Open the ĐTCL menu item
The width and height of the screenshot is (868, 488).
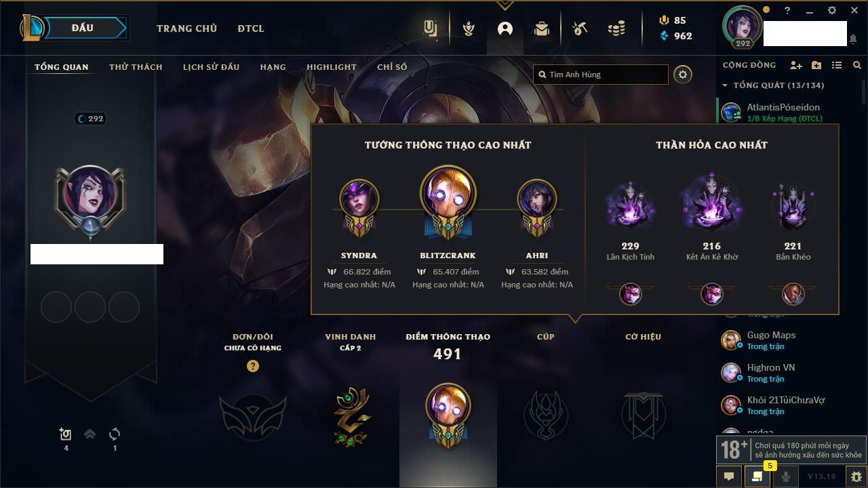point(251,28)
